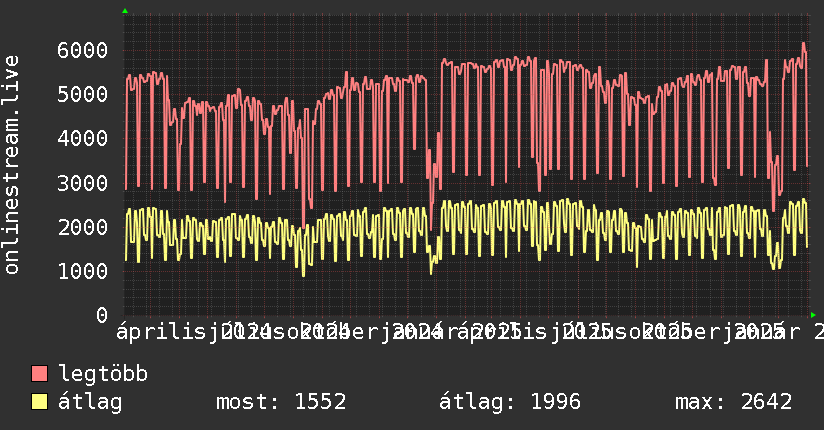Click the 2000 y-axis label
824x430 pixels.
coord(83,227)
